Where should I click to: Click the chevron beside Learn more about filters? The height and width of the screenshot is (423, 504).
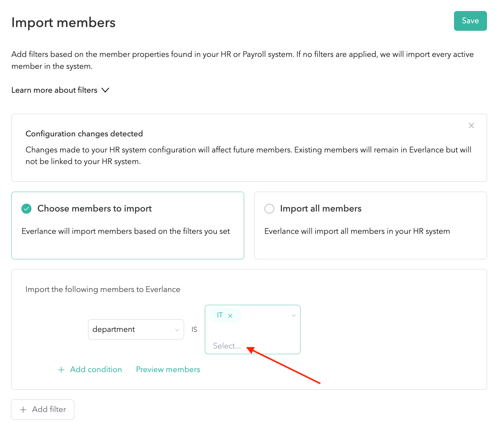(x=105, y=90)
